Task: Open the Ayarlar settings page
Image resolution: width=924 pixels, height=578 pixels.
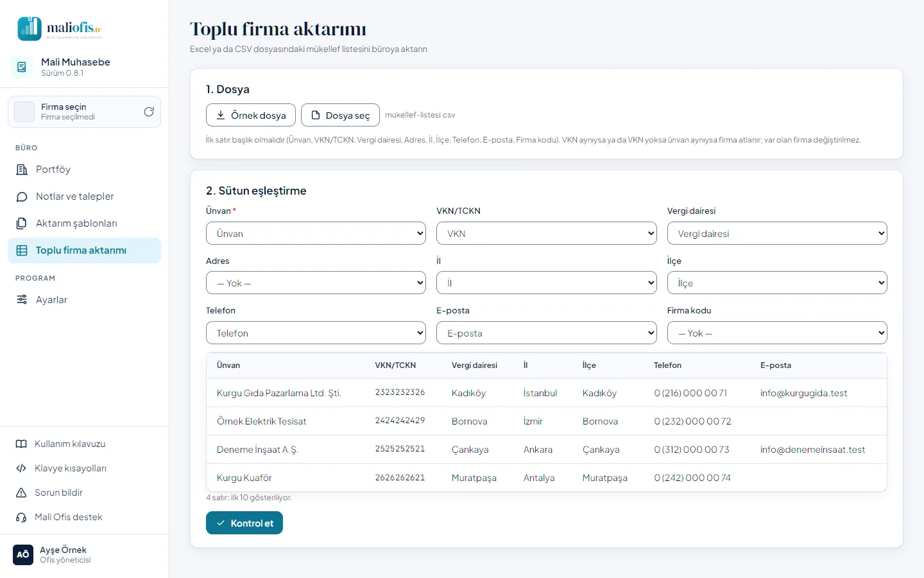Action: pyautogui.click(x=84, y=300)
